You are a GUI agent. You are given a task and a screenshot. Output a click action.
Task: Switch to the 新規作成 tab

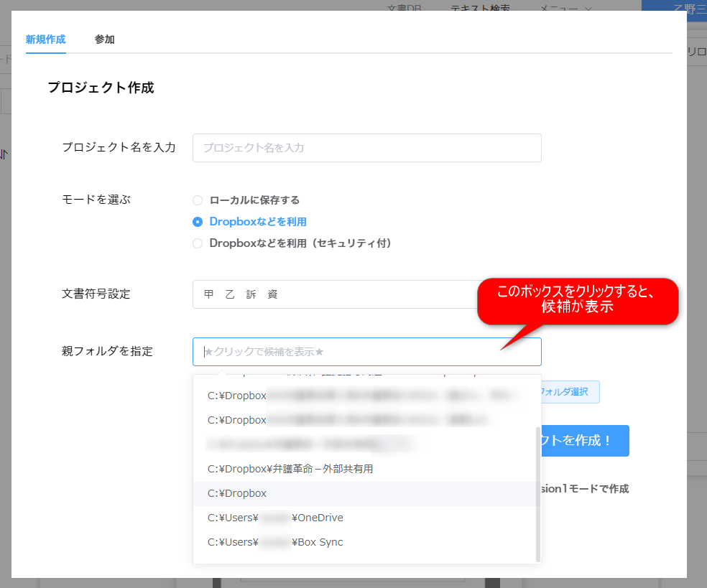(45, 39)
